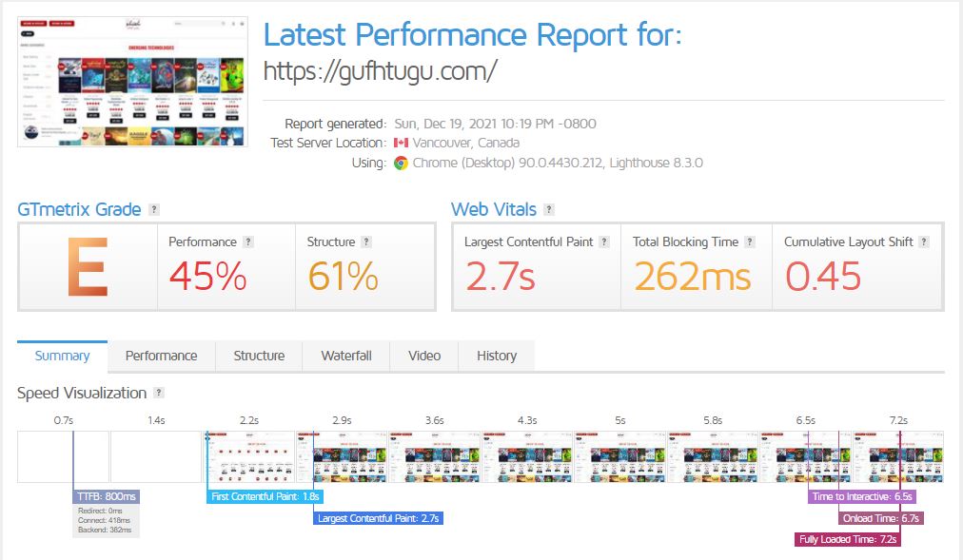
Task: Click the website preview screenshot thumbnail
Action: coord(132,80)
